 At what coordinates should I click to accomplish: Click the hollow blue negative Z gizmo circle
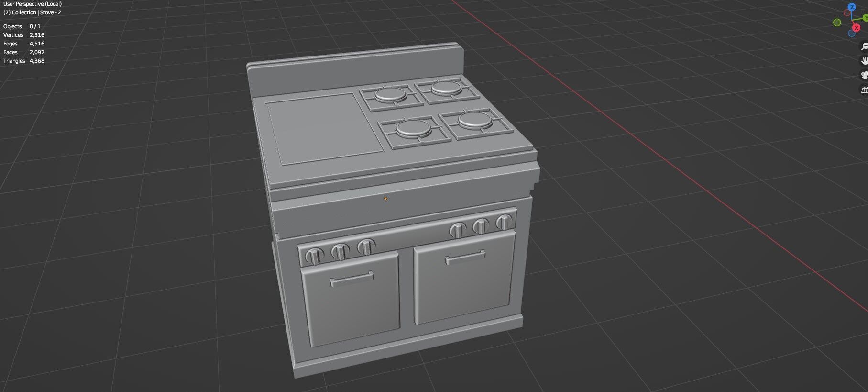(852, 33)
